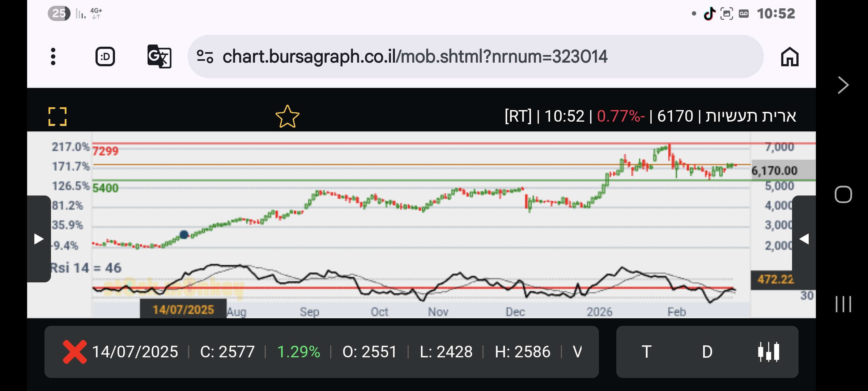This screenshot has height=391, width=868.
Task: Select the T option in bottom toolbar
Action: (x=646, y=352)
